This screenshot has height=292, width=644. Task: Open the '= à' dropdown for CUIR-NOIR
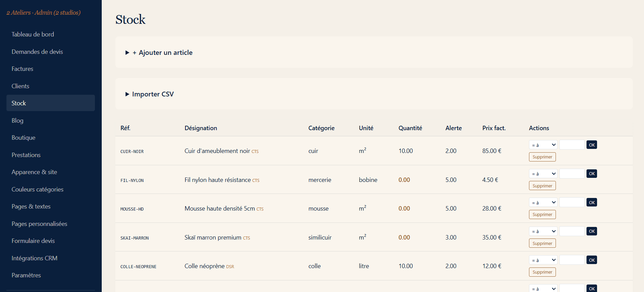543,145
